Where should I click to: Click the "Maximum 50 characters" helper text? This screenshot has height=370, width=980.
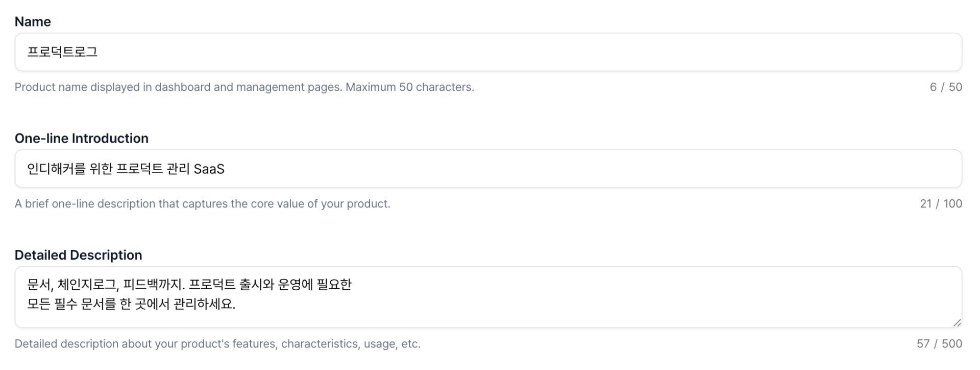pos(409,87)
